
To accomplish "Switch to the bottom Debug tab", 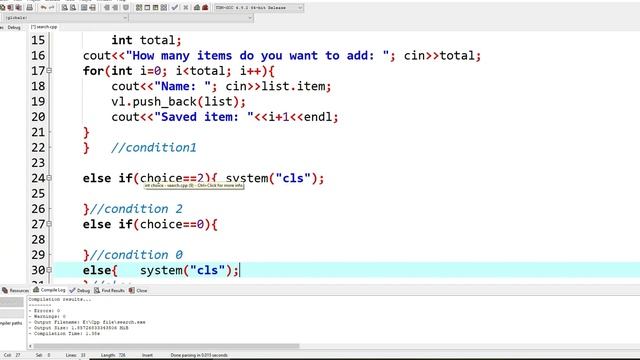I will (x=80, y=291).
